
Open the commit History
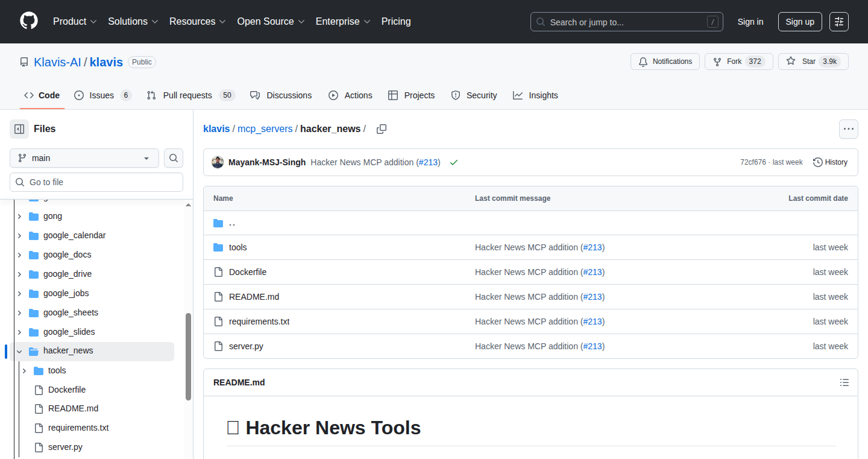830,162
